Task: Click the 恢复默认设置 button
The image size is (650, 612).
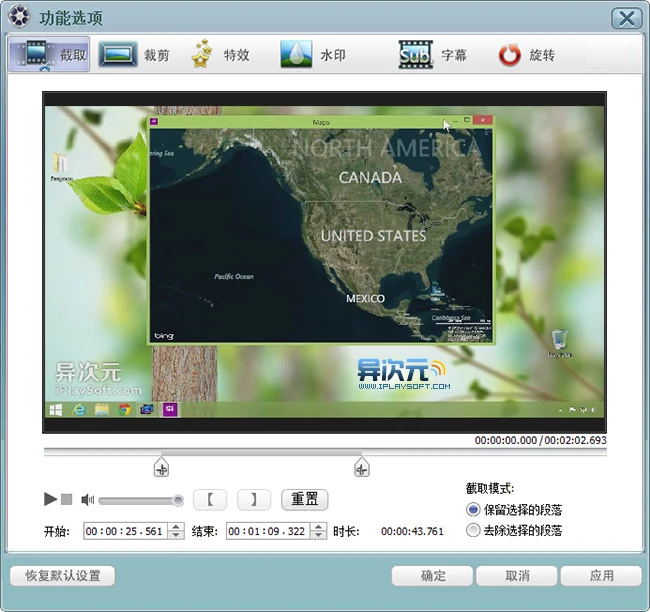Action: pos(62,576)
